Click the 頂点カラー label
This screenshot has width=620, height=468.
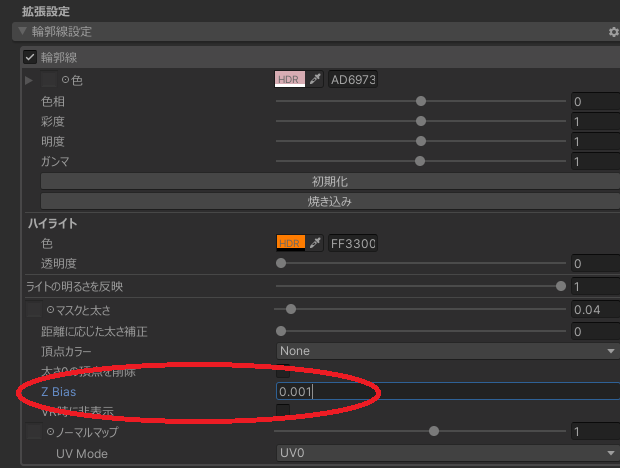66,351
